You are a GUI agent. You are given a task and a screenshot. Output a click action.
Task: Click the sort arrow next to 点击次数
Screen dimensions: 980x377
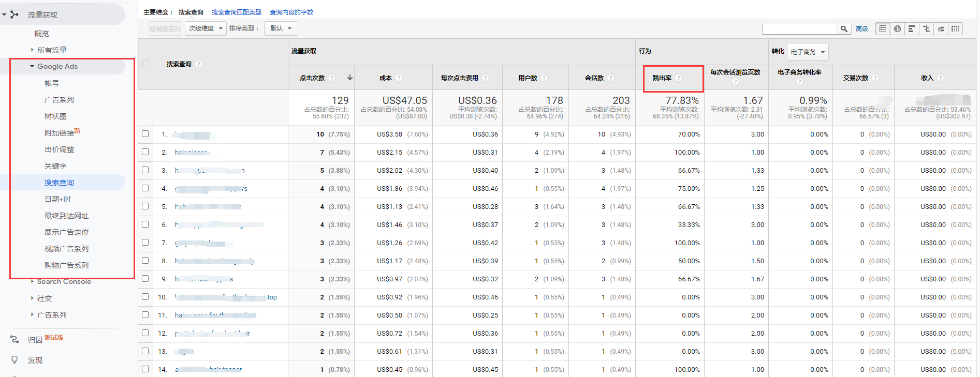350,78
